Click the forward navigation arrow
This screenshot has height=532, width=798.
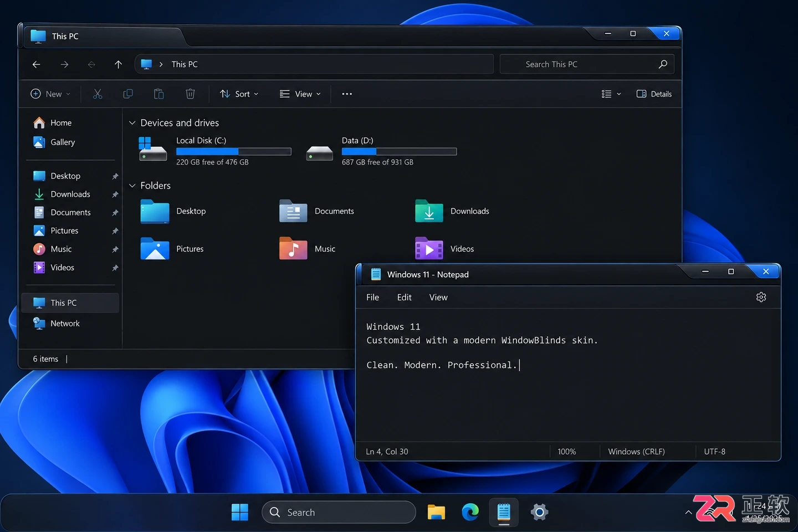64,64
